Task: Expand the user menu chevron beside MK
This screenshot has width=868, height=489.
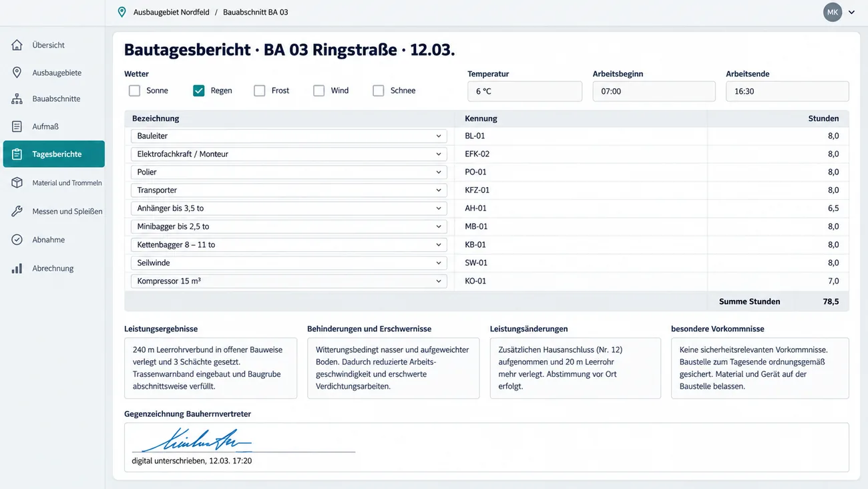Action: click(x=851, y=12)
